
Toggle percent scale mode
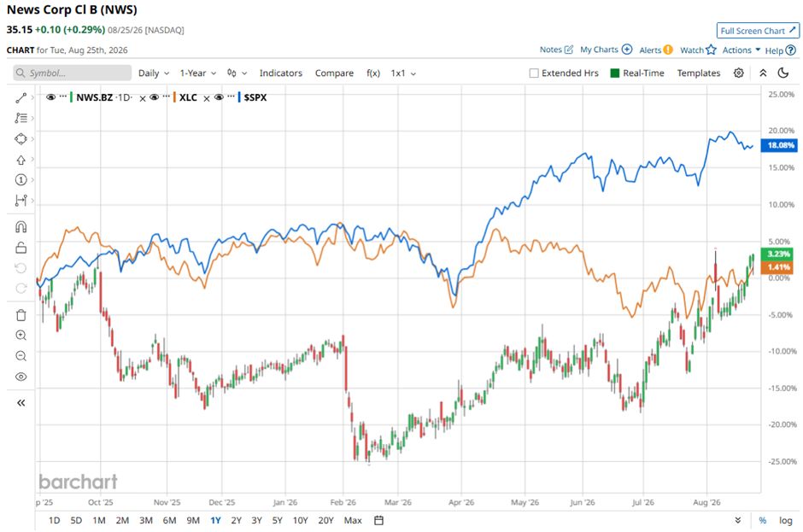point(763,520)
